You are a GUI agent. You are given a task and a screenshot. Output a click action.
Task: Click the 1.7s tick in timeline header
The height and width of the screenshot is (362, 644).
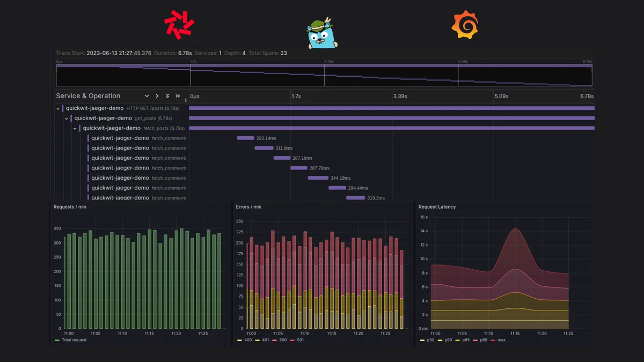[x=296, y=97]
